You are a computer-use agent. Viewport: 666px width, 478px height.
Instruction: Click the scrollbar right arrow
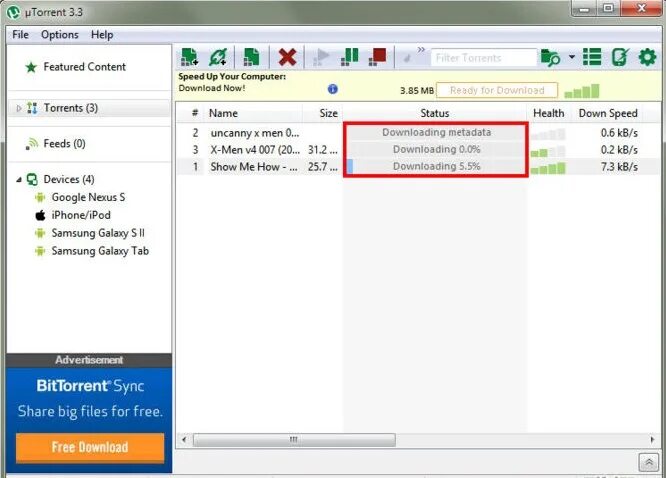[x=653, y=440]
